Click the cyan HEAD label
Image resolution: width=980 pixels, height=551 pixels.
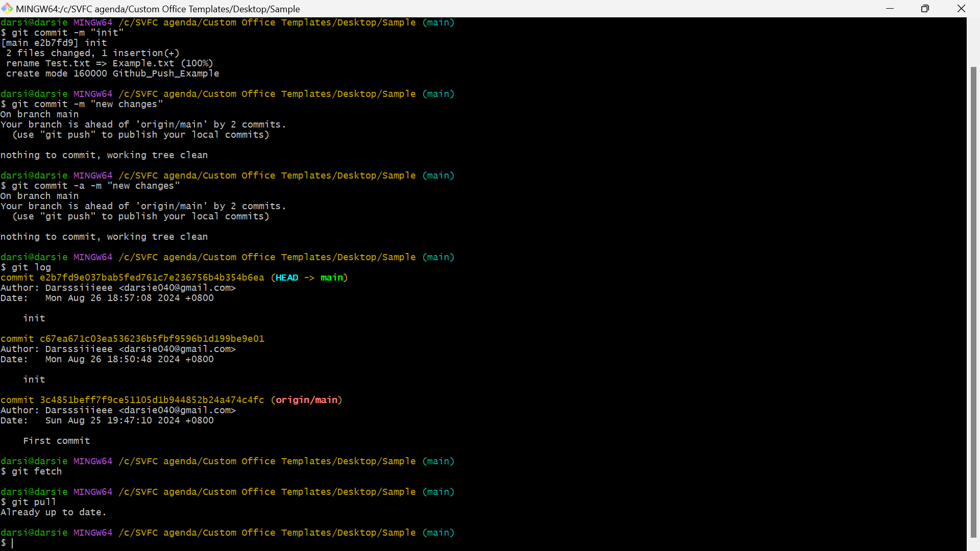pyautogui.click(x=287, y=278)
